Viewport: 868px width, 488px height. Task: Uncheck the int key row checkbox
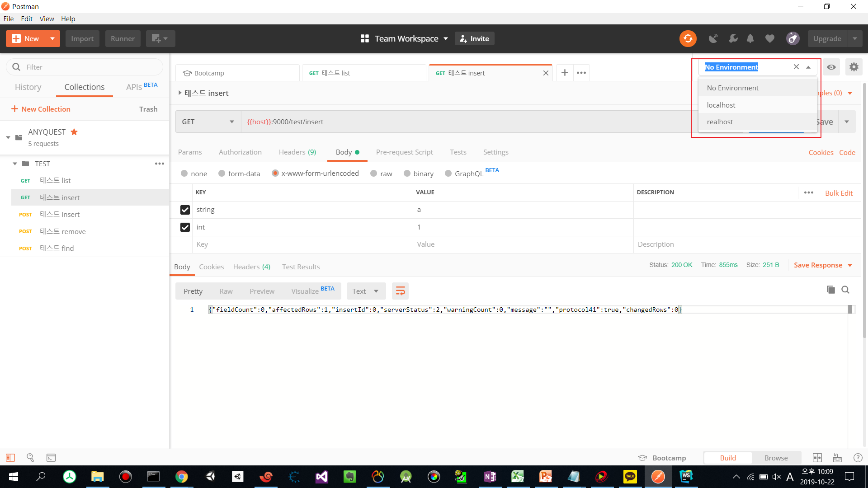[x=185, y=227]
